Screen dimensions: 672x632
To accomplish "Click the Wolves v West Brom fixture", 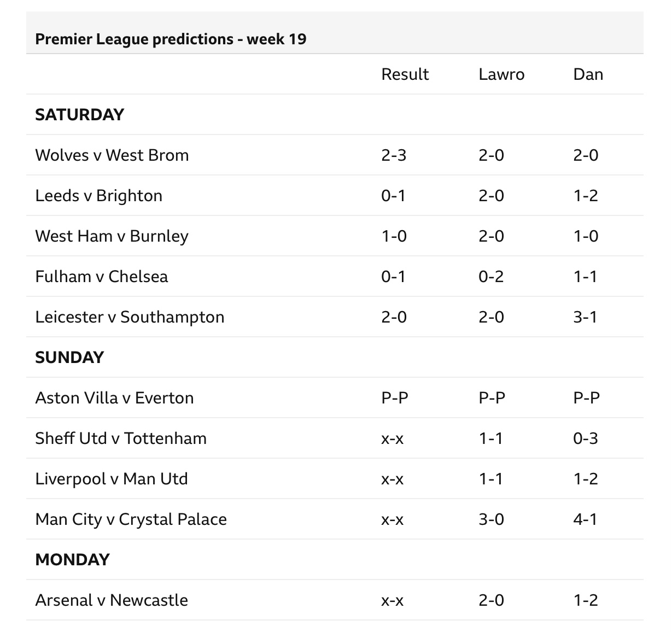I will [112, 155].
